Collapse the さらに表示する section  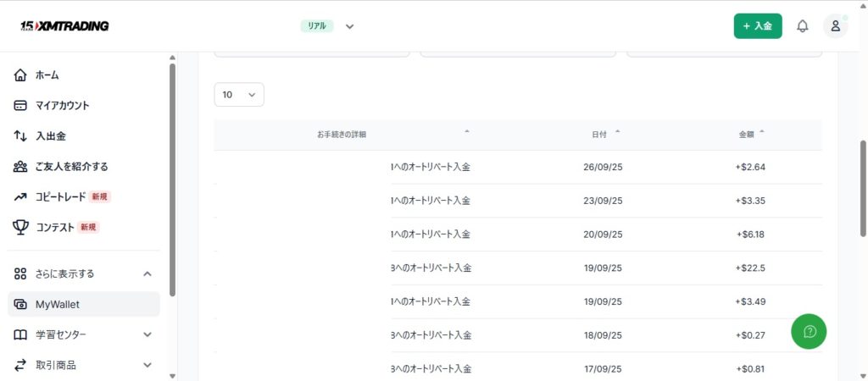pyautogui.click(x=147, y=274)
